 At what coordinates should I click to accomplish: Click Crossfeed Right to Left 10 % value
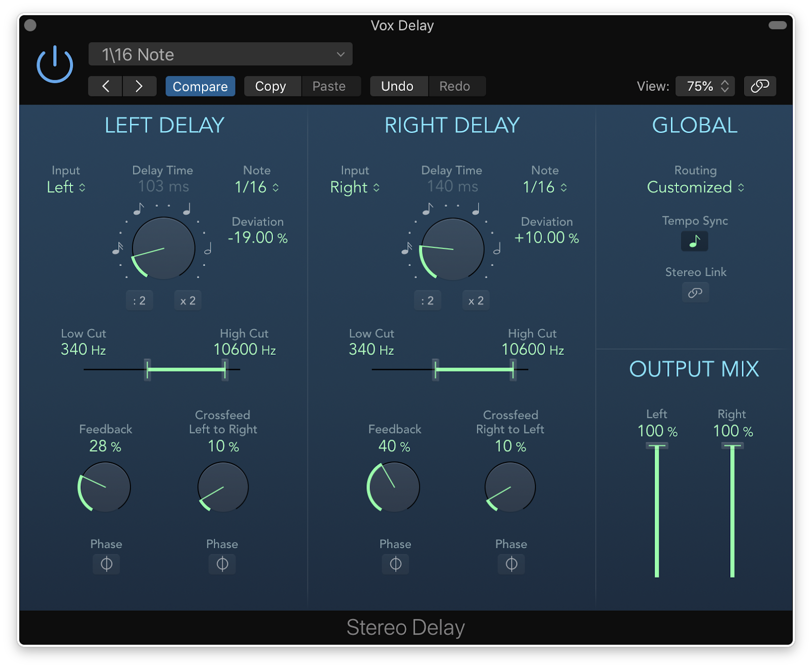pyautogui.click(x=511, y=446)
